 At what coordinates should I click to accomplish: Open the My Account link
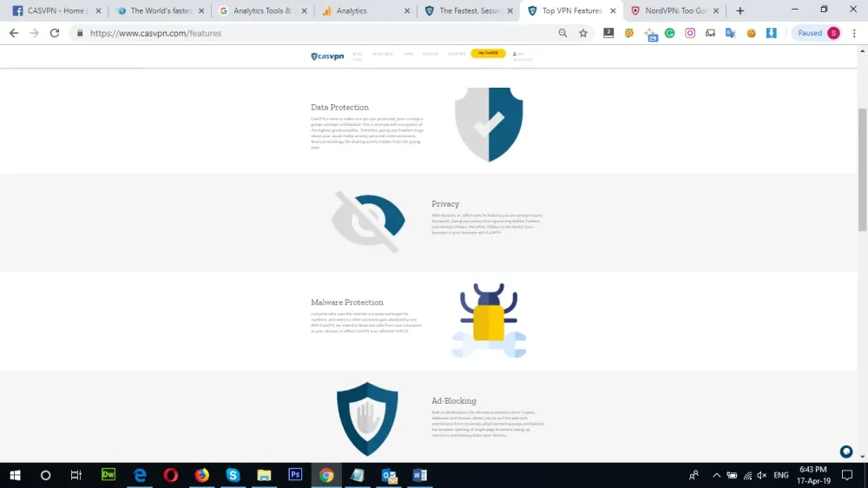[522, 56]
